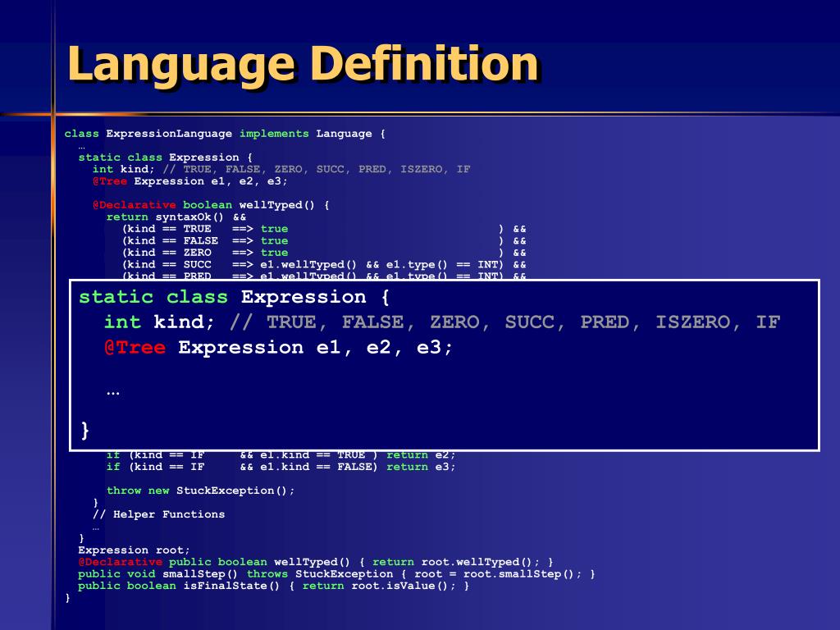Click the "TRUE," comment word in the enlarged callout
Screen dimensions: 840x630
297,322
